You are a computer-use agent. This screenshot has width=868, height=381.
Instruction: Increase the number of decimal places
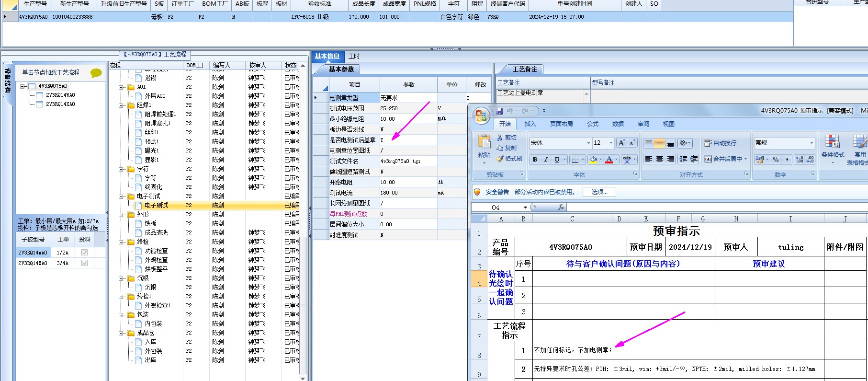[800, 160]
